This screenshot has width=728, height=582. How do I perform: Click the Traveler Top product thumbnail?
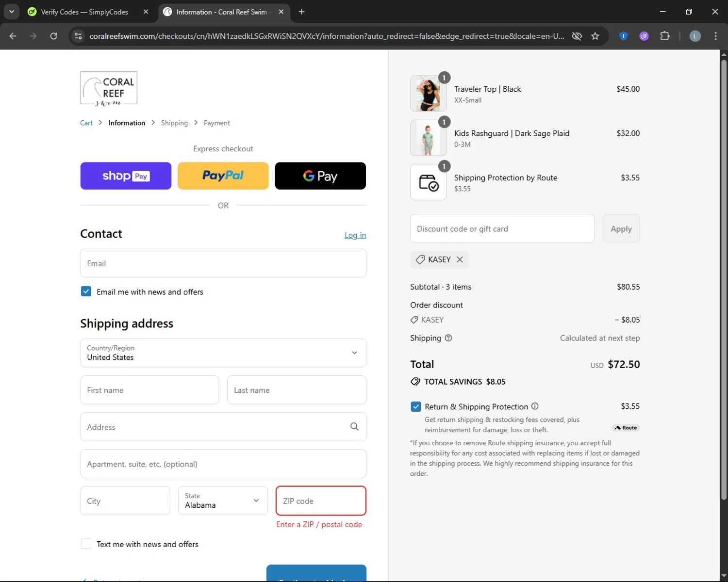428,94
